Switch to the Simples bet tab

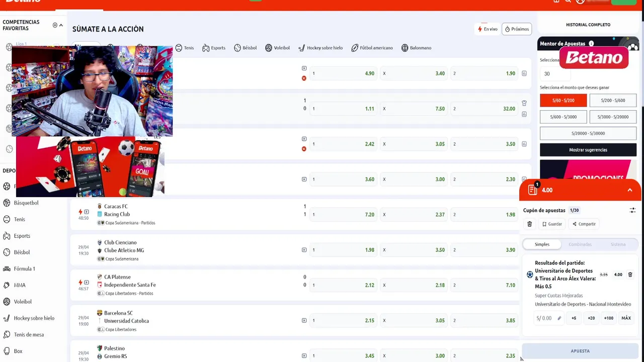(542, 244)
